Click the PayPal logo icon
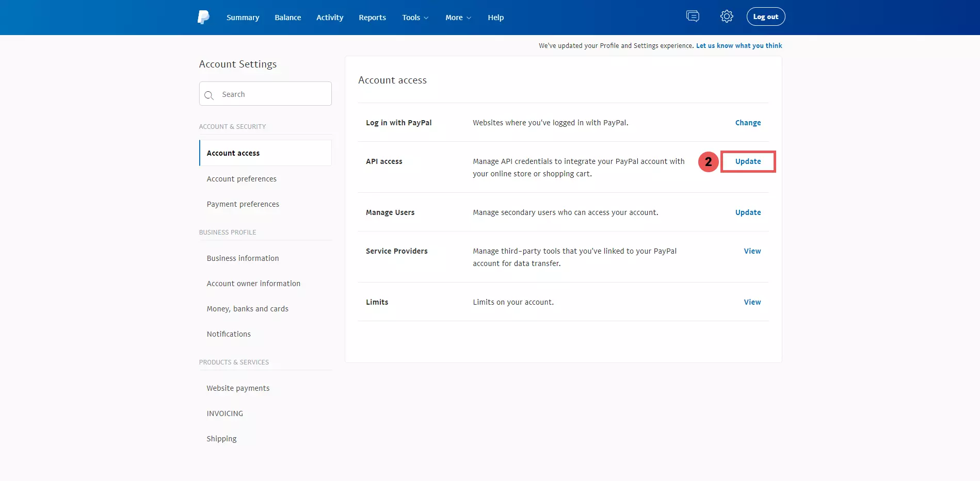 pos(203,17)
